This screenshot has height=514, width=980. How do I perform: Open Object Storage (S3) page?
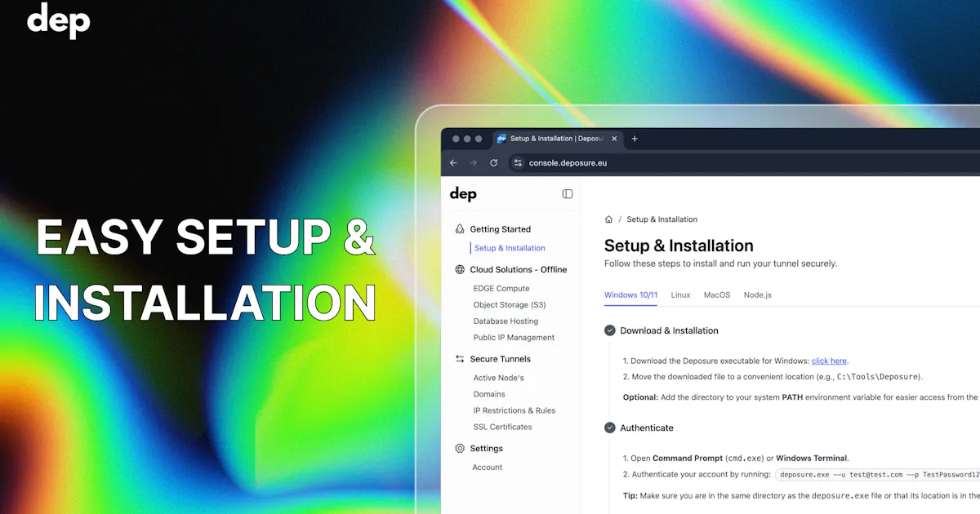pos(510,305)
